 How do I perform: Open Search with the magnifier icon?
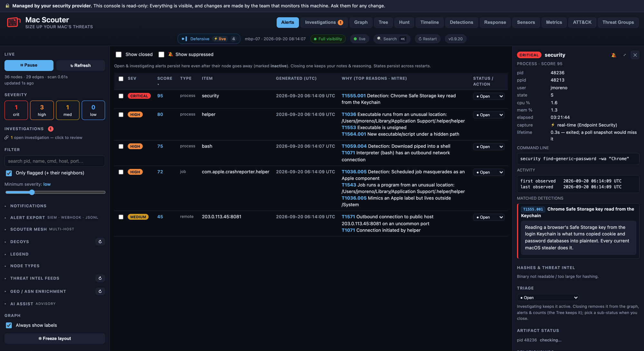tap(379, 39)
